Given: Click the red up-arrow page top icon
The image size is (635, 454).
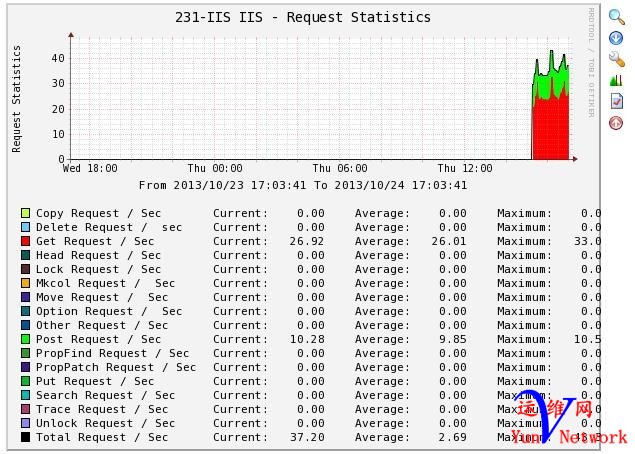Looking at the screenshot, I should [x=616, y=123].
